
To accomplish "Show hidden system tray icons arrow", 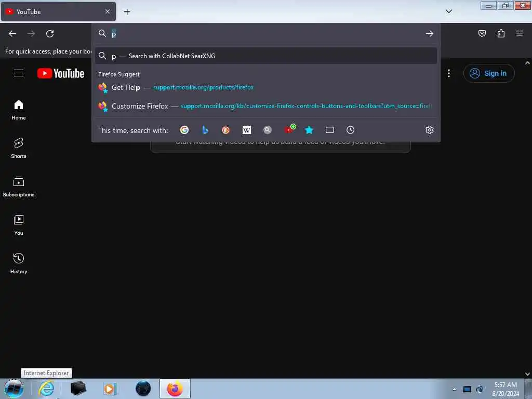I will [x=454, y=389].
